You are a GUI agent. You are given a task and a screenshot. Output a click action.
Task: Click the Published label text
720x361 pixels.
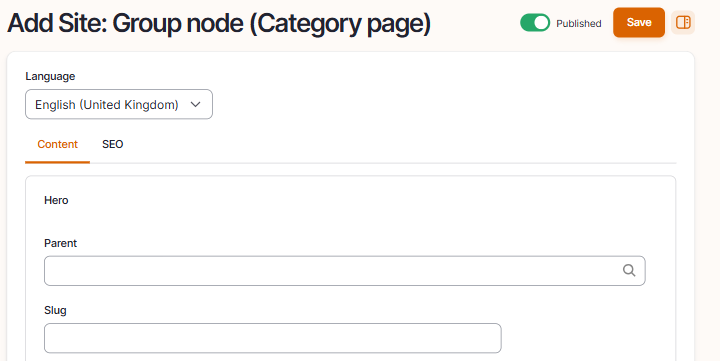(x=579, y=23)
